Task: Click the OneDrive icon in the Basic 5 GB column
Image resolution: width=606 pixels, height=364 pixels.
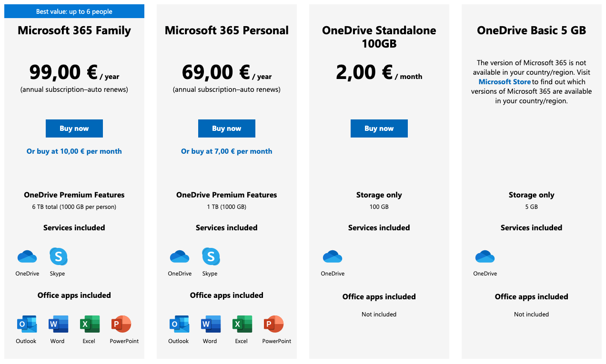Action: tap(485, 256)
